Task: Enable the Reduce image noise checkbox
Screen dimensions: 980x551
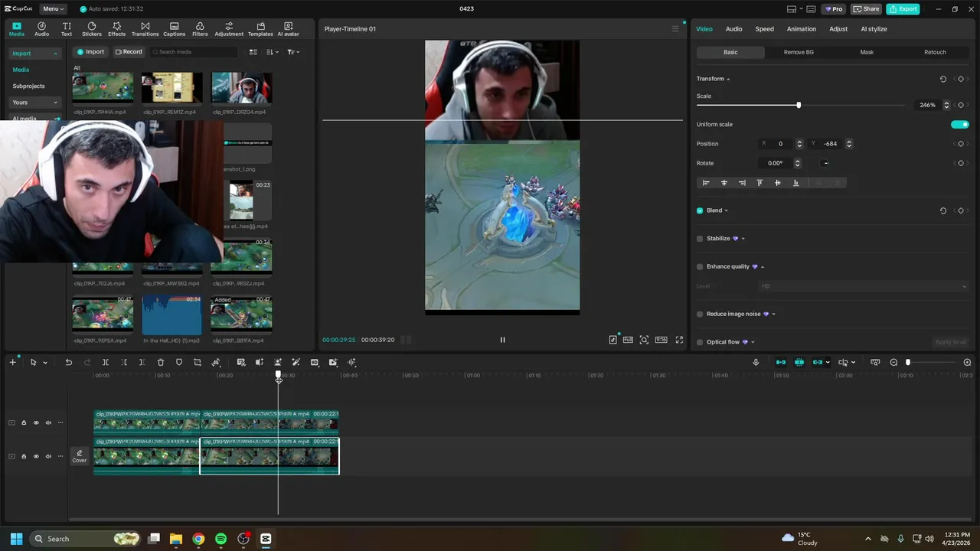Action: [x=700, y=314]
